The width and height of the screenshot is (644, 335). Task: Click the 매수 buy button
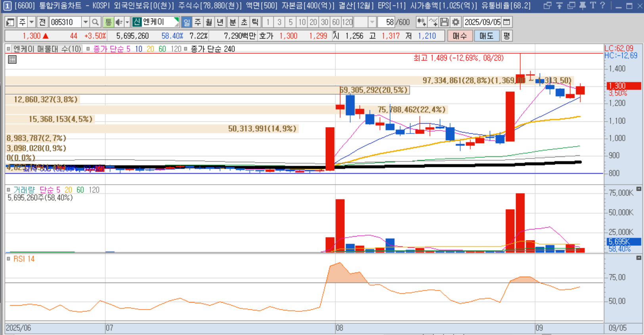460,36
